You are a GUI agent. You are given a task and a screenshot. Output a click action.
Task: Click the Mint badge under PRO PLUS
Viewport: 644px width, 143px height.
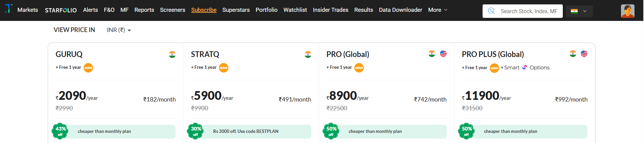pos(494,68)
